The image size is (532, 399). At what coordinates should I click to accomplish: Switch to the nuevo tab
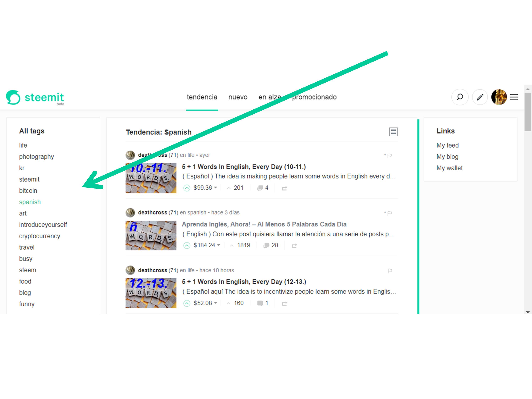[238, 97]
